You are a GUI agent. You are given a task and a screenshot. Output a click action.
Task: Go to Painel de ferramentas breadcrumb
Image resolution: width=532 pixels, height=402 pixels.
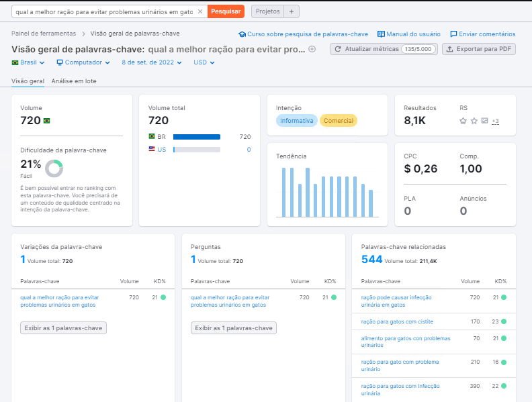coord(44,34)
